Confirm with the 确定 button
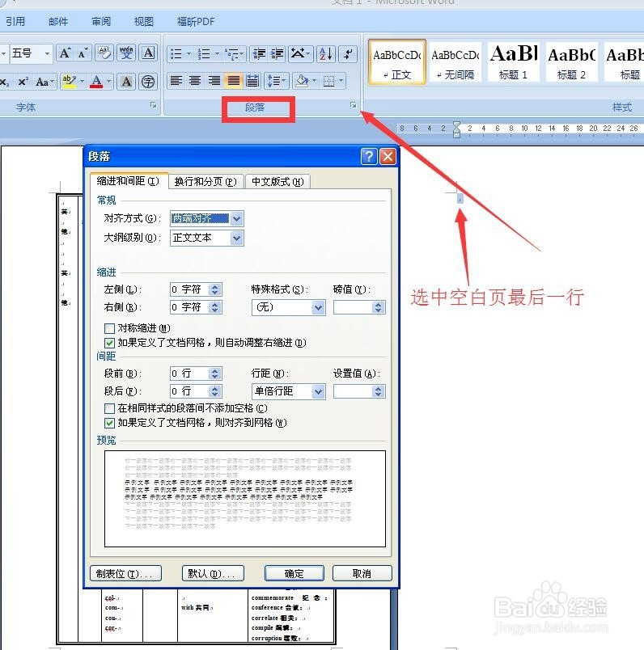644x650 pixels. tap(294, 574)
